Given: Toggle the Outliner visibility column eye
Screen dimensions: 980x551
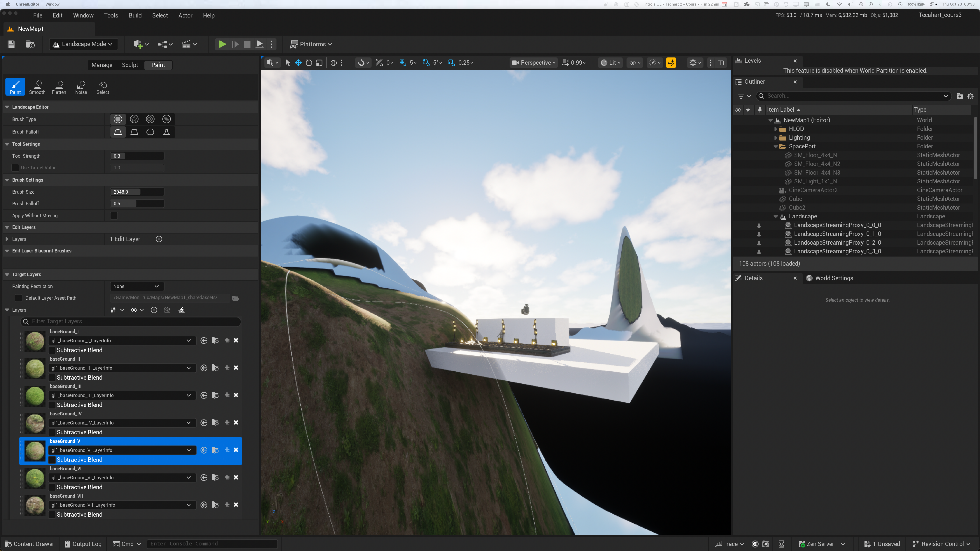Looking at the screenshot, I should pyautogui.click(x=738, y=110).
